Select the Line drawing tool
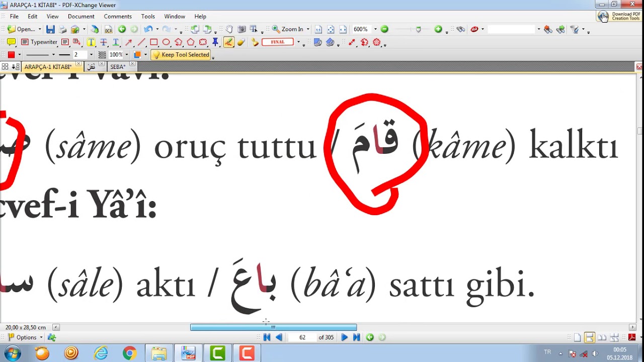644x362 pixels. [141, 42]
